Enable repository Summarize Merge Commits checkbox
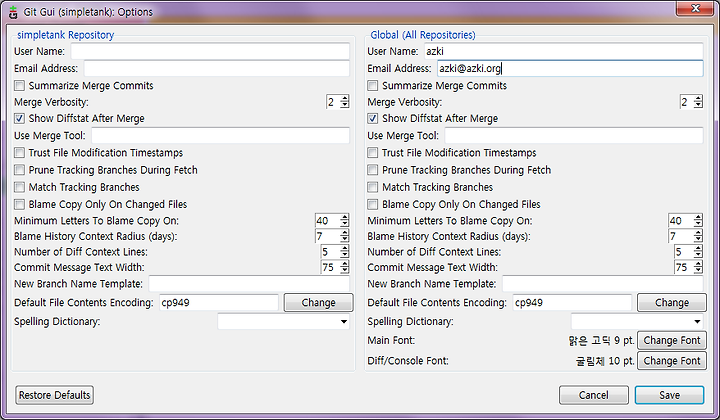The image size is (720, 420). point(20,86)
